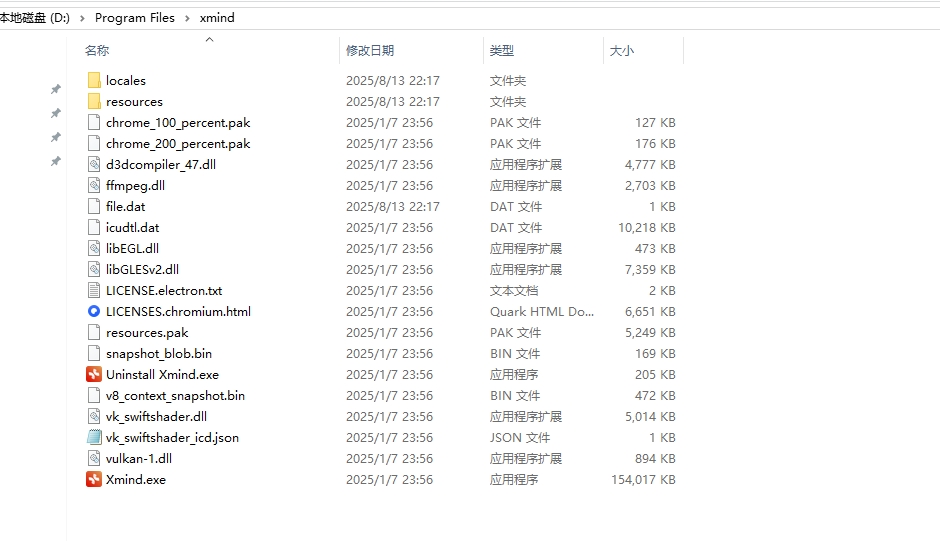Sort by the 大小 column header
Image resolution: width=940 pixels, height=541 pixels.
click(x=622, y=50)
